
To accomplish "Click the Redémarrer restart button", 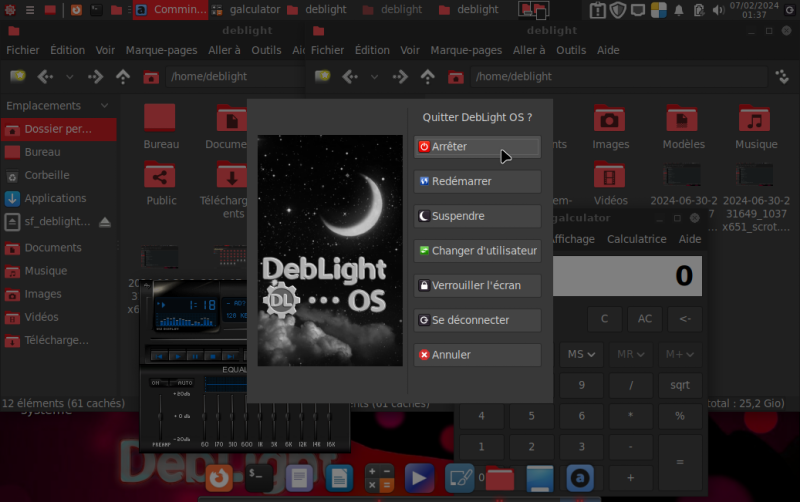I will tap(477, 182).
